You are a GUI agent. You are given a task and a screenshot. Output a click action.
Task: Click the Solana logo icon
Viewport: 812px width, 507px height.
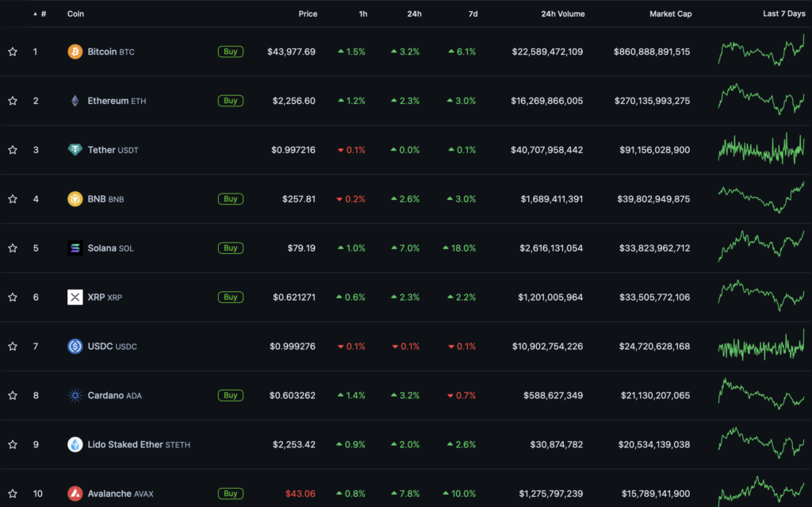pos(75,248)
